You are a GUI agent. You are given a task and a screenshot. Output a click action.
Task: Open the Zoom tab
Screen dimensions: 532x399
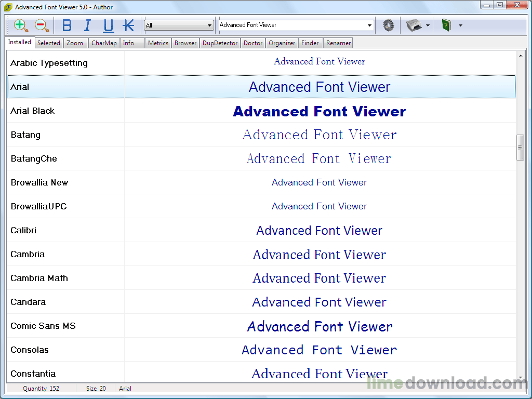tap(75, 43)
